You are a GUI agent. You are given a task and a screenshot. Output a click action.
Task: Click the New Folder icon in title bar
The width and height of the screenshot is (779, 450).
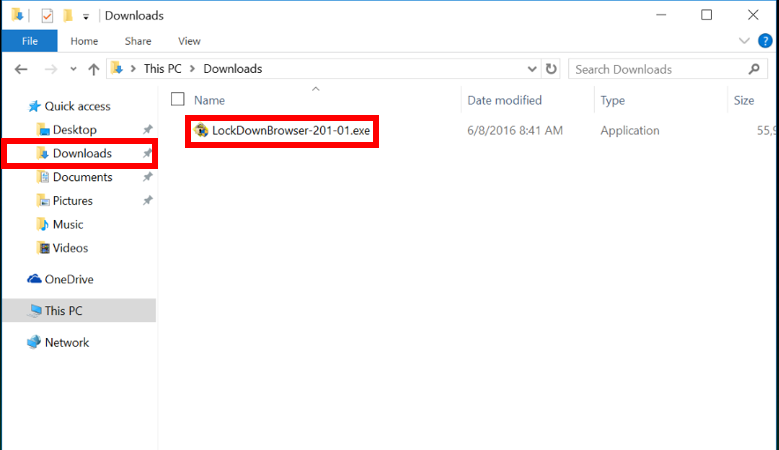point(68,16)
